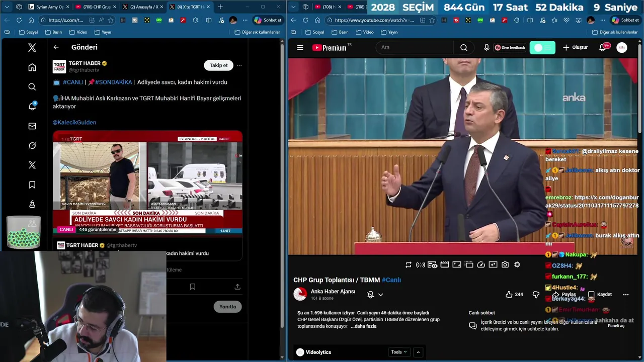This screenshot has width=644, height=362.
Task: Reload the YouTube page in right browser
Action: pos(305,20)
